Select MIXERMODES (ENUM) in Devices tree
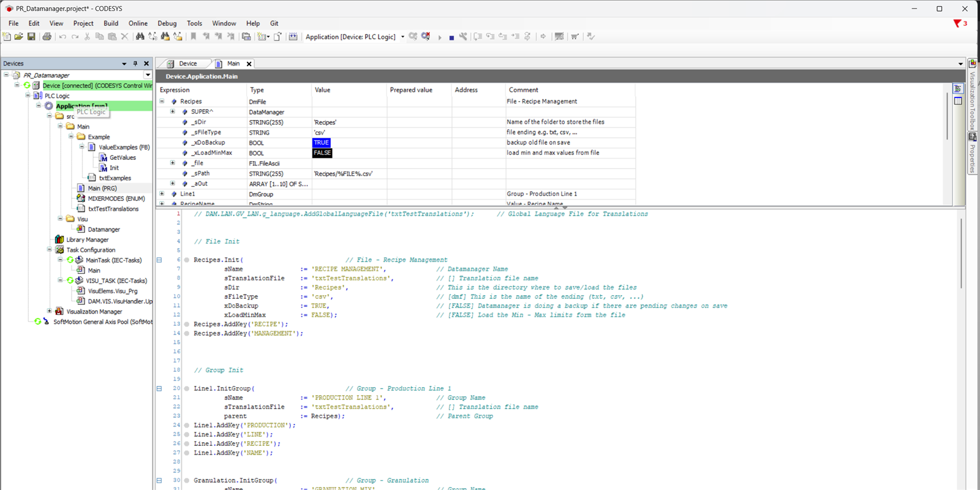The image size is (980, 490). [116, 198]
